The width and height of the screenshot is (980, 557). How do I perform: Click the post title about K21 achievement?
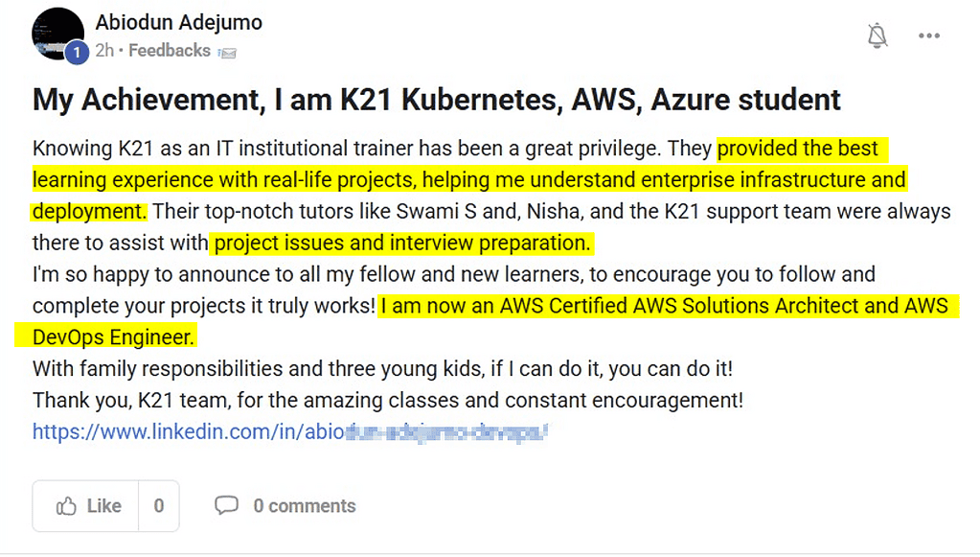click(x=436, y=99)
